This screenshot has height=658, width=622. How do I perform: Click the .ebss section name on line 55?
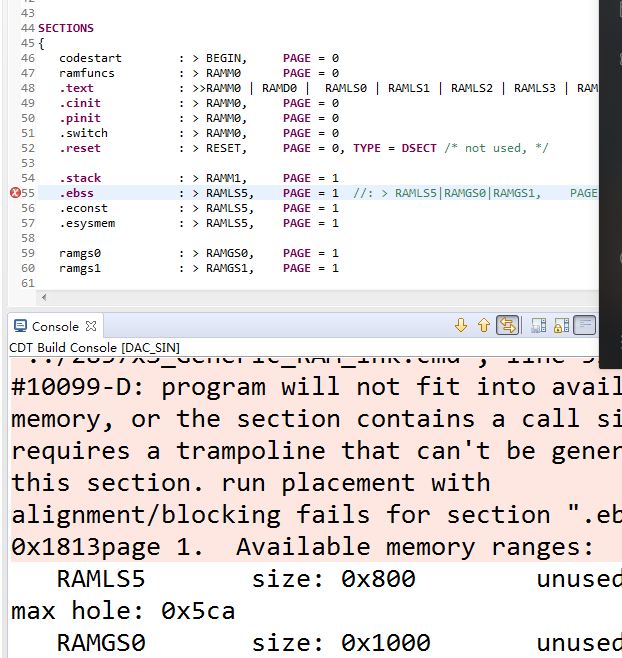[x=76, y=193]
